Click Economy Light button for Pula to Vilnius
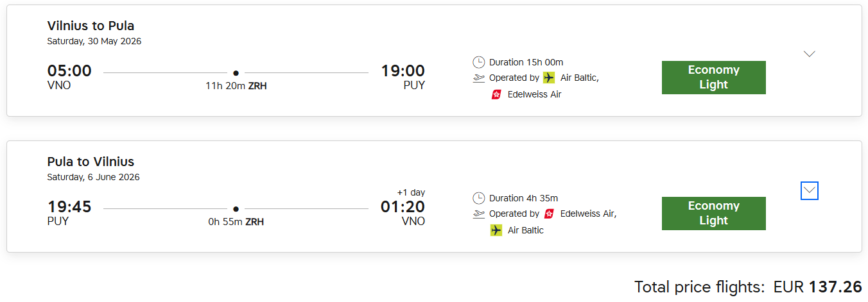The height and width of the screenshot is (302, 868). point(713,214)
